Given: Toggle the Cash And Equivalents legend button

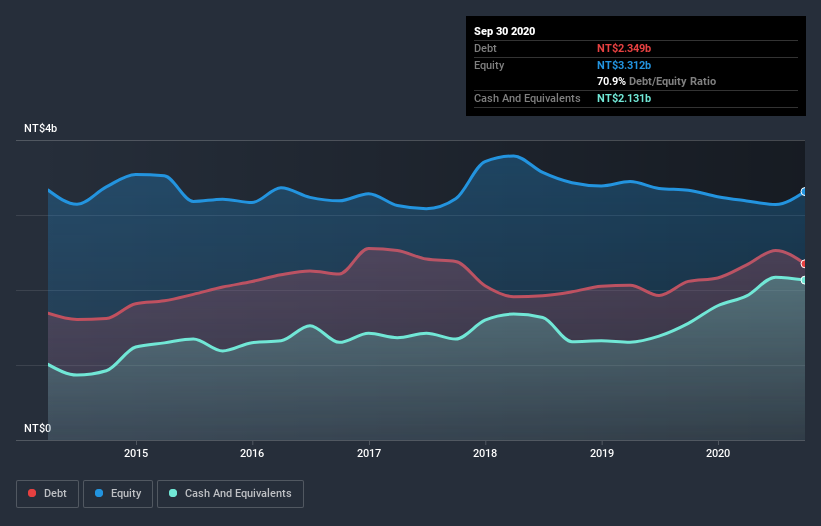Looking at the screenshot, I should pos(230,494).
